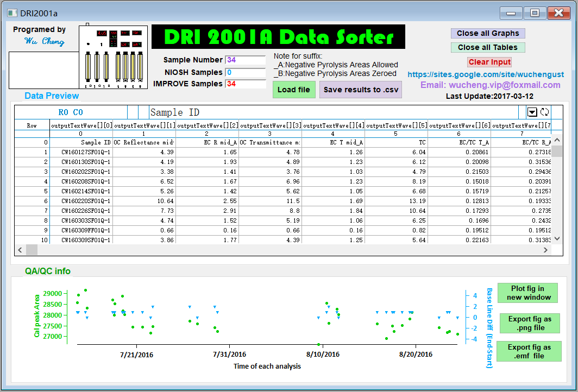Viewport: 578px width, 392px height.
Task: Select cell CW160220SF01Q-1
Action: (81, 201)
